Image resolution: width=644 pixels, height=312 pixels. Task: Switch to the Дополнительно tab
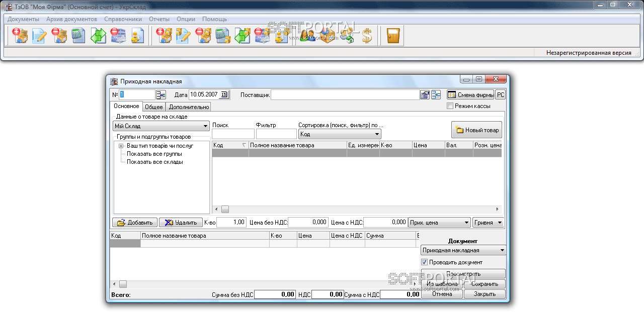tap(189, 107)
